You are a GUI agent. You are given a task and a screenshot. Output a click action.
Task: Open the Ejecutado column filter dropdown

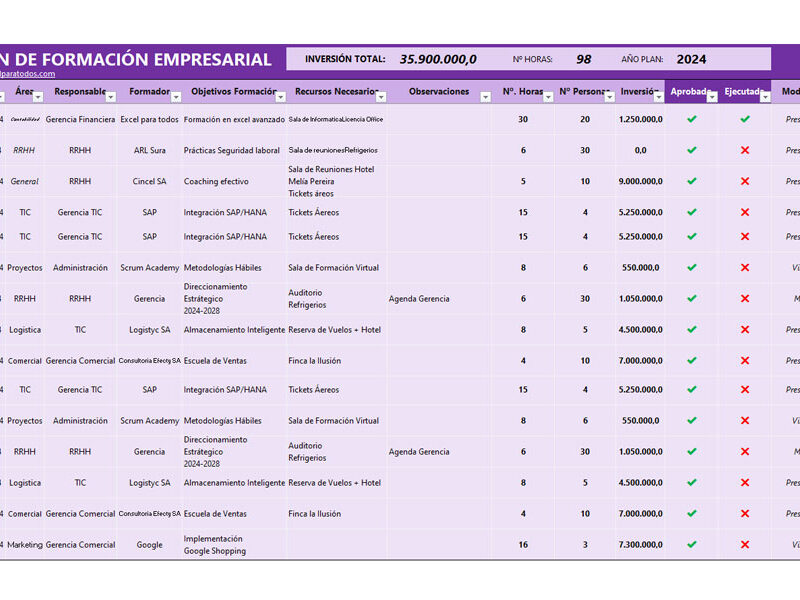tap(765, 97)
